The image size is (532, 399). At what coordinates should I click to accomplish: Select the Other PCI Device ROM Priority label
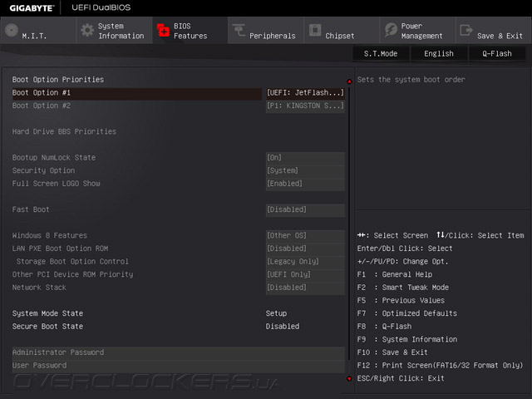click(72, 274)
